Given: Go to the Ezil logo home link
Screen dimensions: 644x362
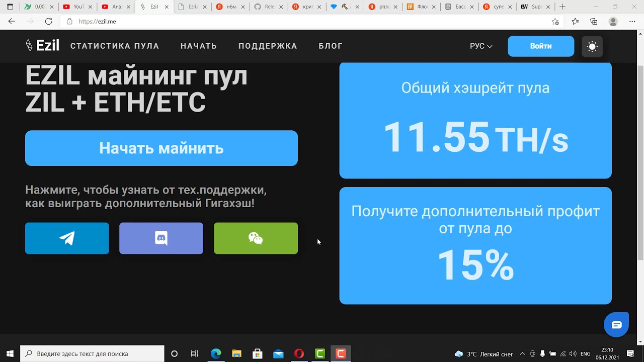Looking at the screenshot, I should tap(43, 46).
